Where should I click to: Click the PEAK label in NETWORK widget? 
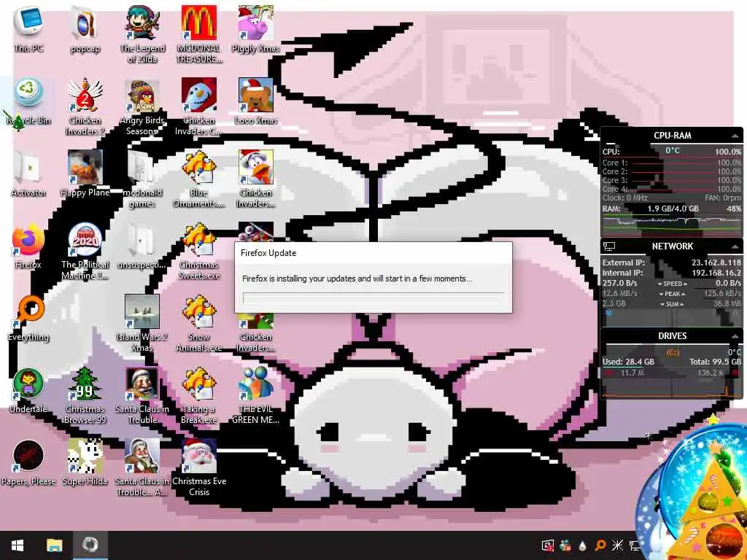[x=672, y=294]
